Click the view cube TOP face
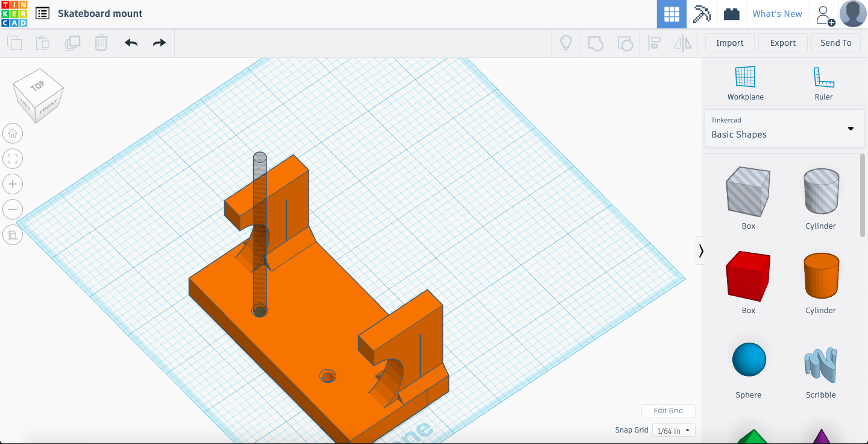868x444 pixels. click(37, 86)
